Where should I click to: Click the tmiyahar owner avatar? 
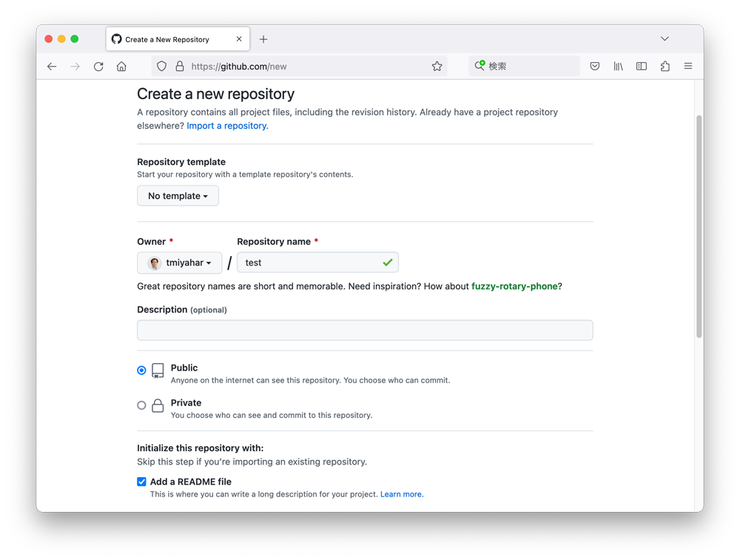[x=155, y=263]
